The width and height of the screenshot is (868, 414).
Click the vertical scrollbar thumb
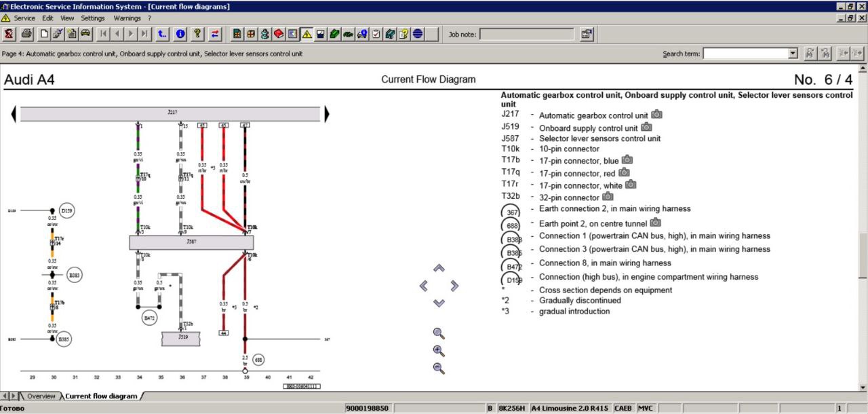(863, 255)
